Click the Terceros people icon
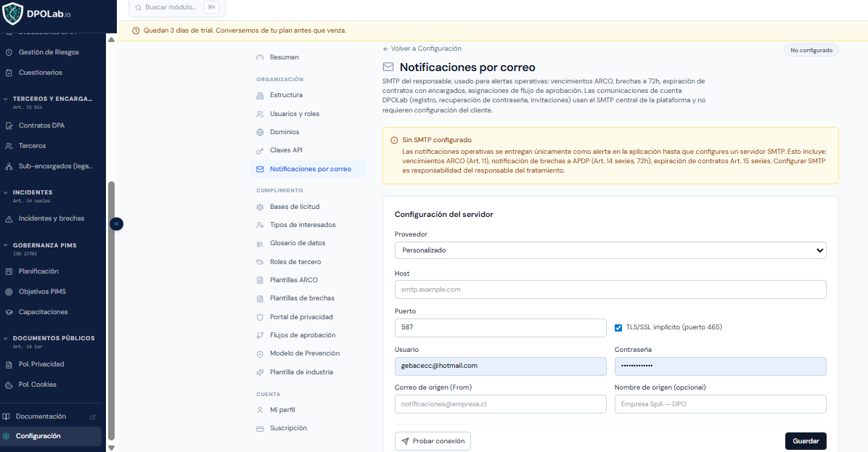The height and width of the screenshot is (452, 868). tap(9, 146)
